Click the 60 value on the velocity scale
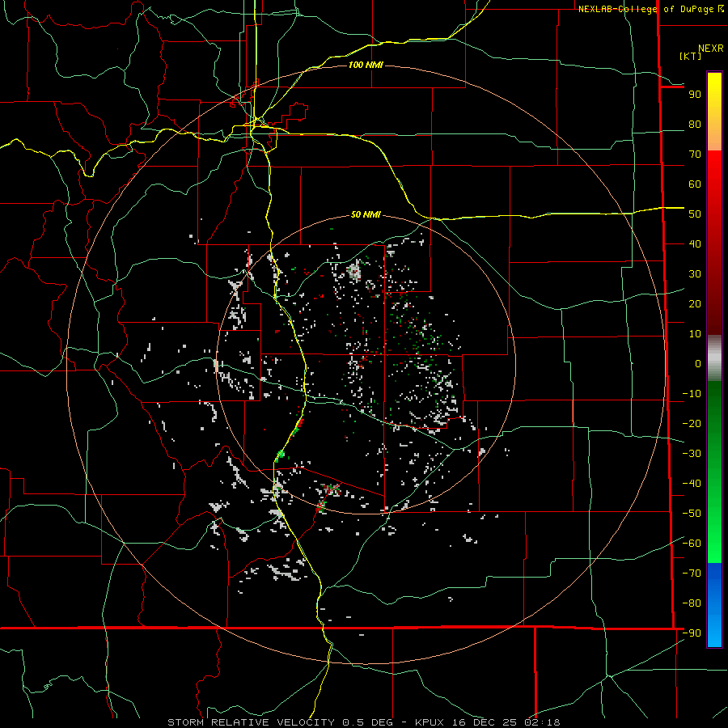This screenshot has height=728, width=728. click(695, 184)
